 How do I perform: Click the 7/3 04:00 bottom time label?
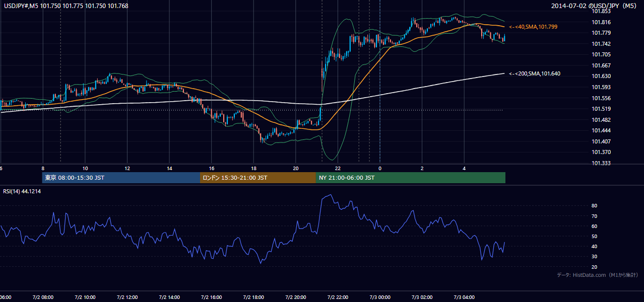pyautogui.click(x=464, y=297)
